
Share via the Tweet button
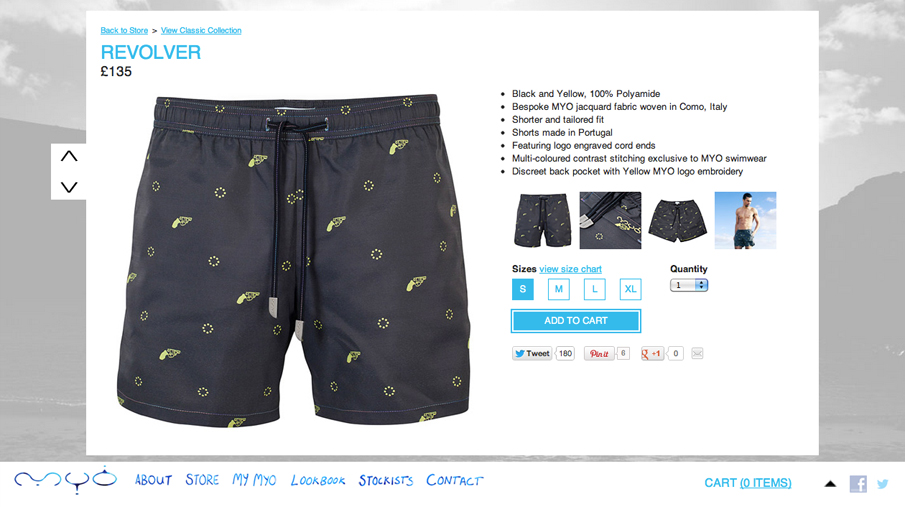532,353
